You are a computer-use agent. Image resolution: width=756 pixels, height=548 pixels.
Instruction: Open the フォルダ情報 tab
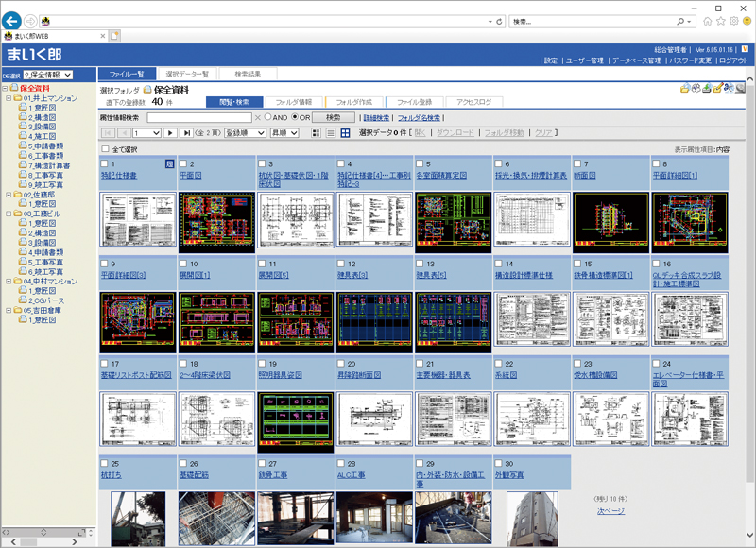coord(293,101)
